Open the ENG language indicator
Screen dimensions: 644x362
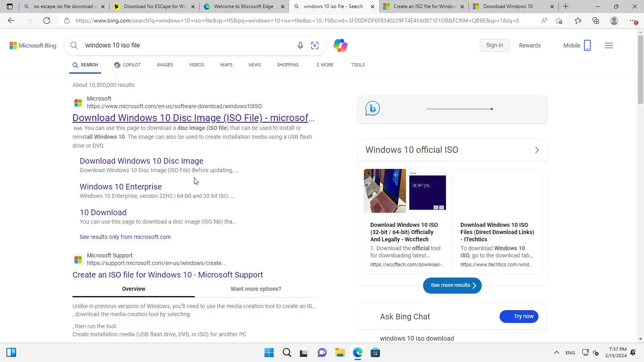point(570,353)
